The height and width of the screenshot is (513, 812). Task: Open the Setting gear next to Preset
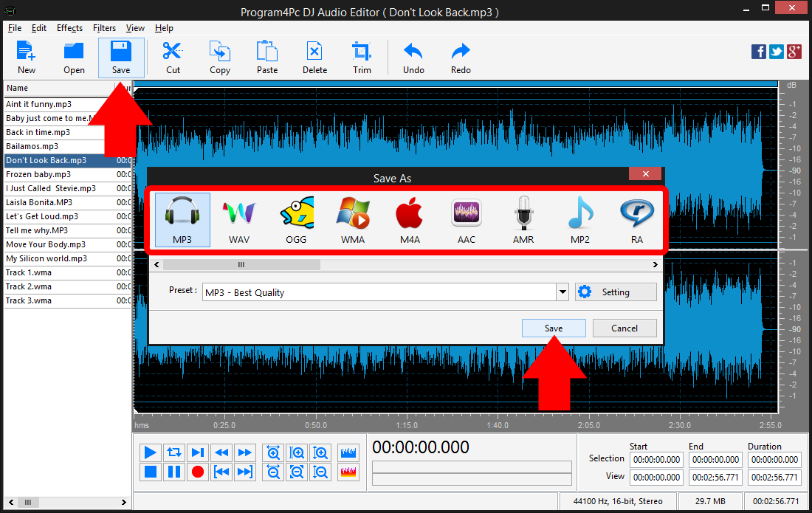pos(616,291)
